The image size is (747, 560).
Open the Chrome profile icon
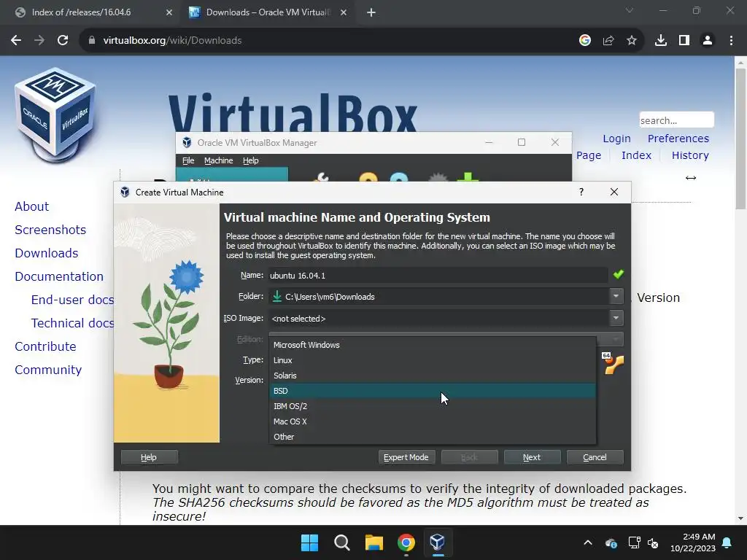pos(708,41)
